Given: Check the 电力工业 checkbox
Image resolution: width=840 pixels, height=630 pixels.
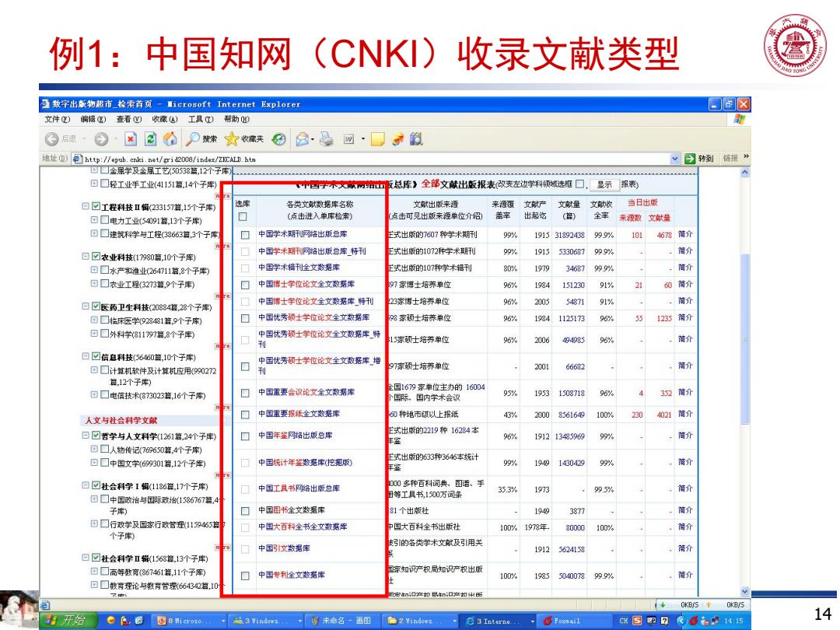Looking at the screenshot, I should pos(104,220).
